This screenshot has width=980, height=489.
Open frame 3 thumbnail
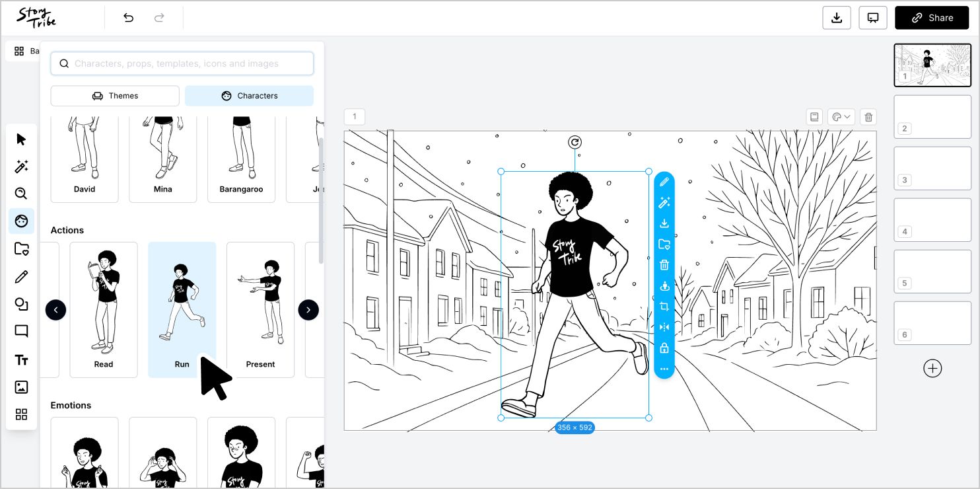[x=932, y=169]
